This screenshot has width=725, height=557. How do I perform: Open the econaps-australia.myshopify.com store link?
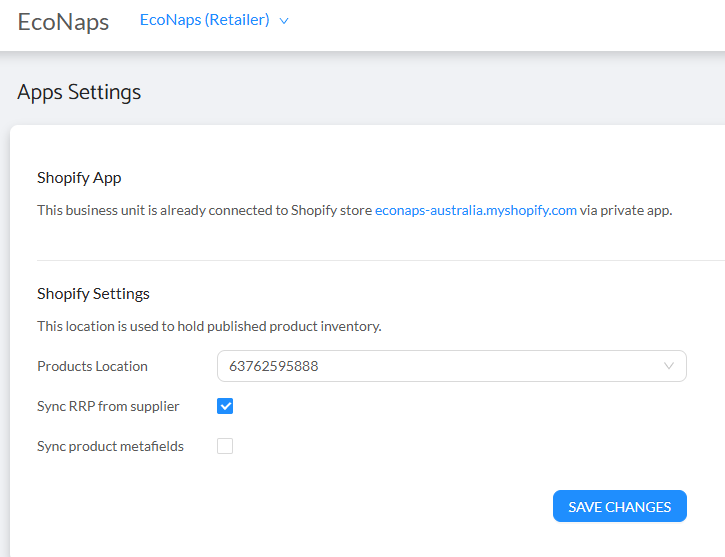(x=475, y=211)
